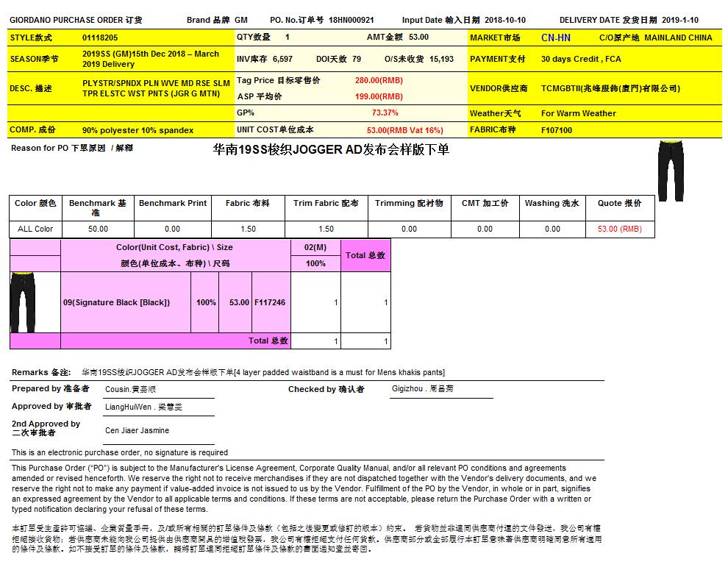Click the delivery date 2019-1-10
This screenshot has width=728, height=570.
(x=679, y=21)
